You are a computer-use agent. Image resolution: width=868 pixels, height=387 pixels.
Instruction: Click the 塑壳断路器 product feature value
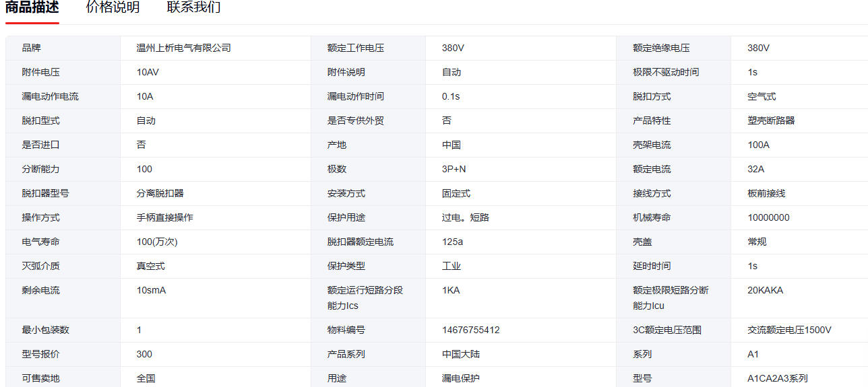[x=771, y=120]
